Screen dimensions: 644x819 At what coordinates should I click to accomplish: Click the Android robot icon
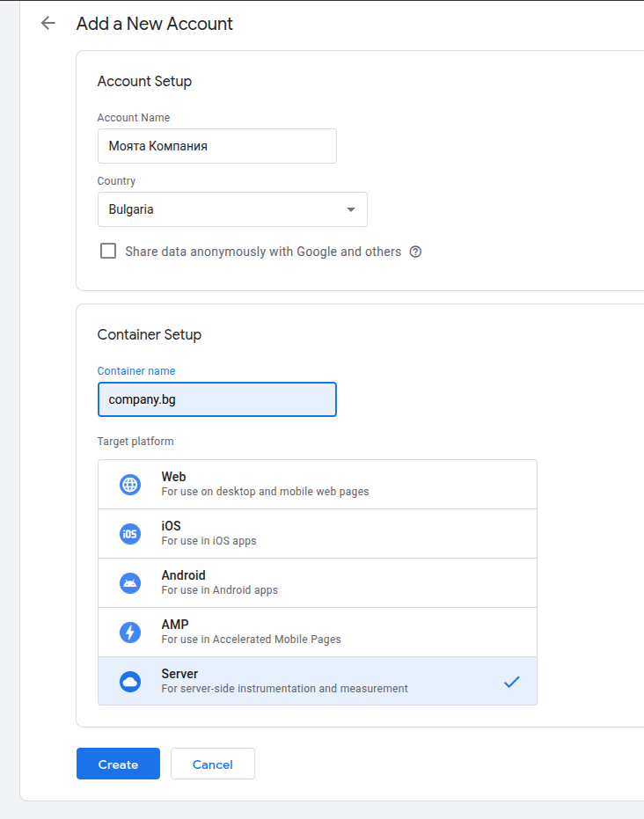(130, 583)
